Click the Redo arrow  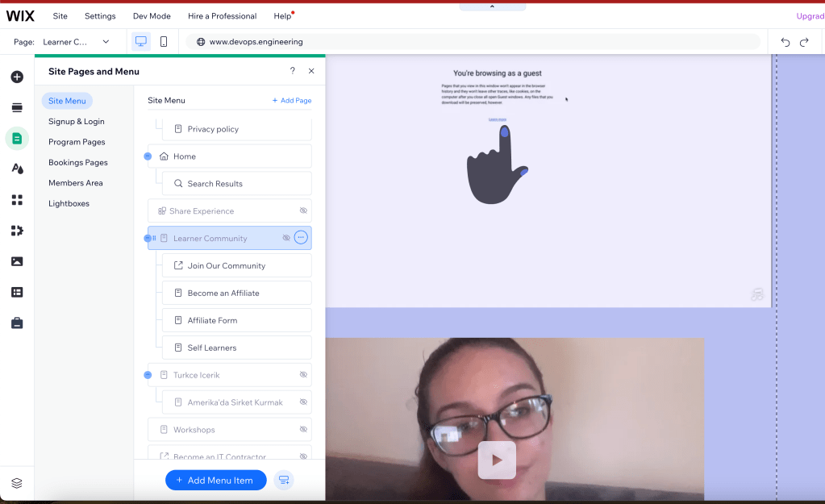tap(804, 42)
